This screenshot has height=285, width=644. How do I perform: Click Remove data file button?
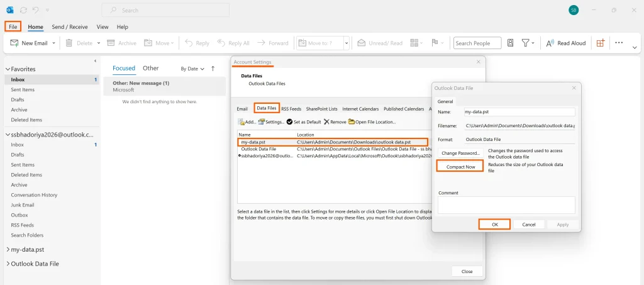click(x=335, y=122)
